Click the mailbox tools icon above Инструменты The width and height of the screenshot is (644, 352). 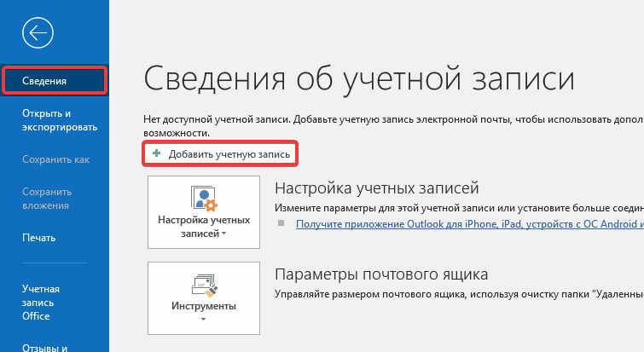click(x=203, y=284)
